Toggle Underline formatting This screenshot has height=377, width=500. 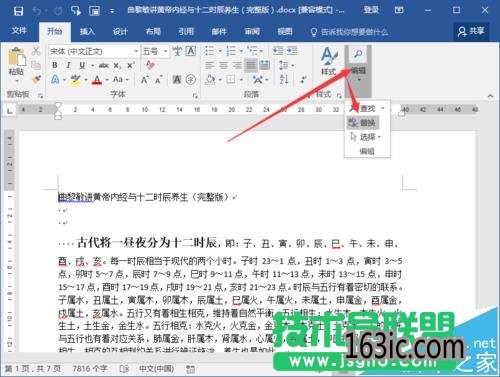[82, 65]
